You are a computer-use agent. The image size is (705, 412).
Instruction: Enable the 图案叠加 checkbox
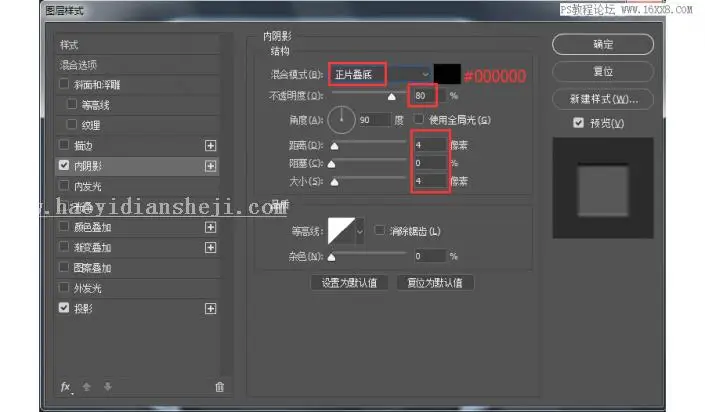pos(64,267)
